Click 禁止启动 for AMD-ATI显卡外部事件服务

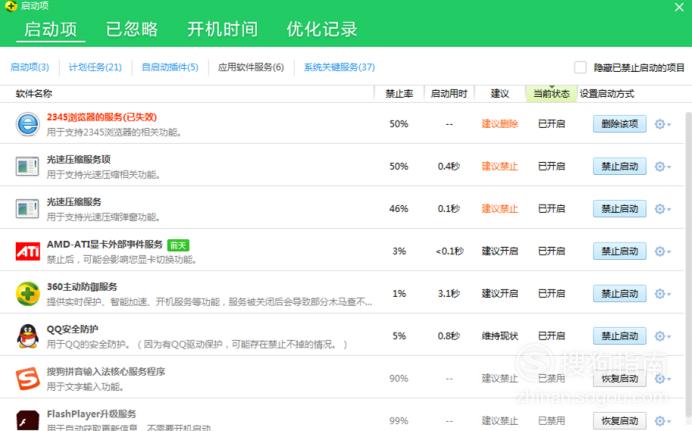[x=620, y=251]
